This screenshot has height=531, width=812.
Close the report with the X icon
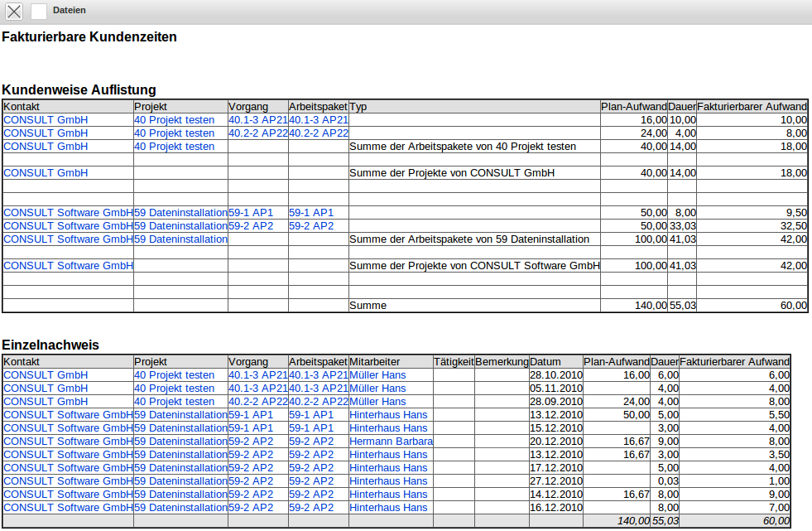coord(15,11)
